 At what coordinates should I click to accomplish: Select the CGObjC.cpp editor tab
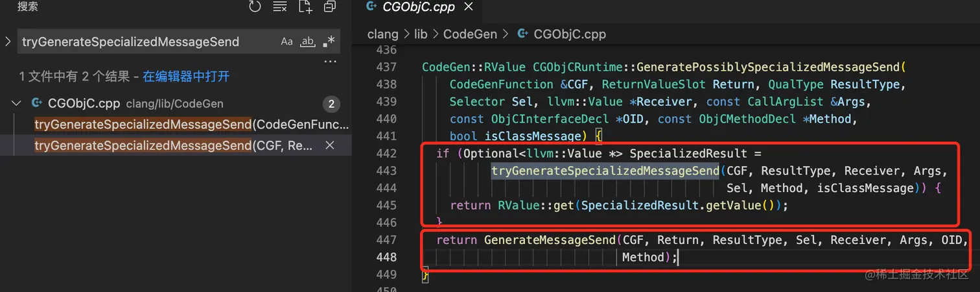(419, 8)
